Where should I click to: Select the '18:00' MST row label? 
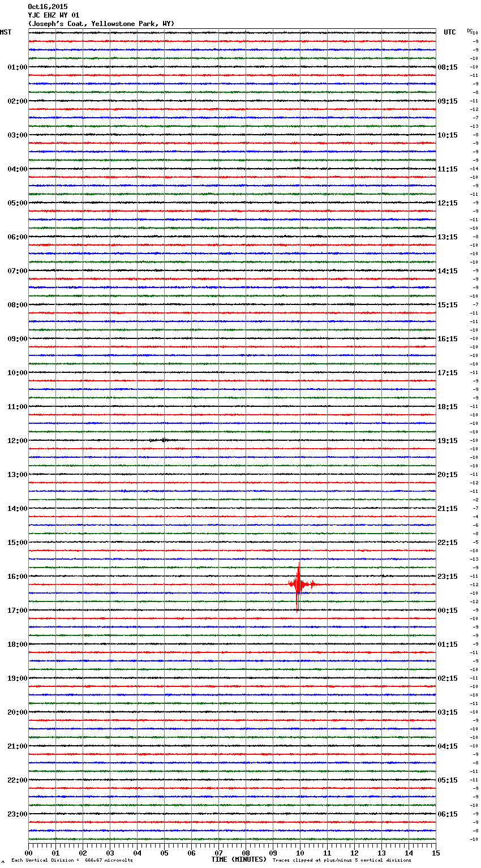tap(18, 644)
